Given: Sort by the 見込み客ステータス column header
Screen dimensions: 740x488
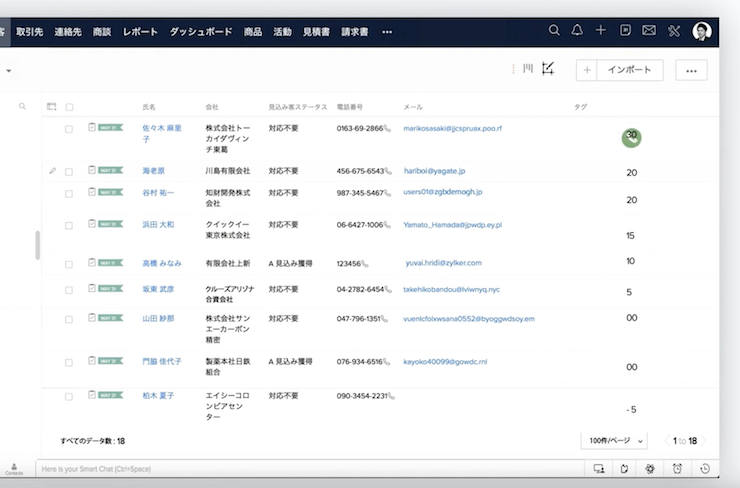Looking at the screenshot, I should (x=298, y=107).
